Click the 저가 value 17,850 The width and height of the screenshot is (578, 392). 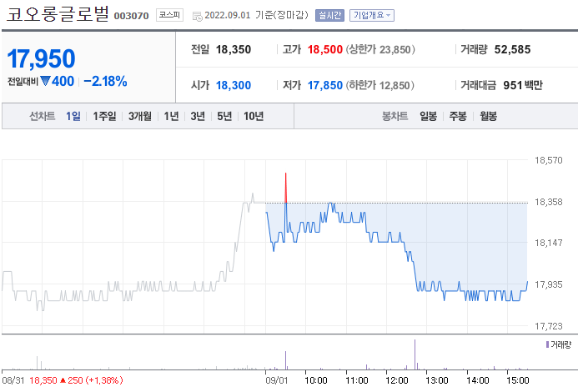pyautogui.click(x=325, y=85)
